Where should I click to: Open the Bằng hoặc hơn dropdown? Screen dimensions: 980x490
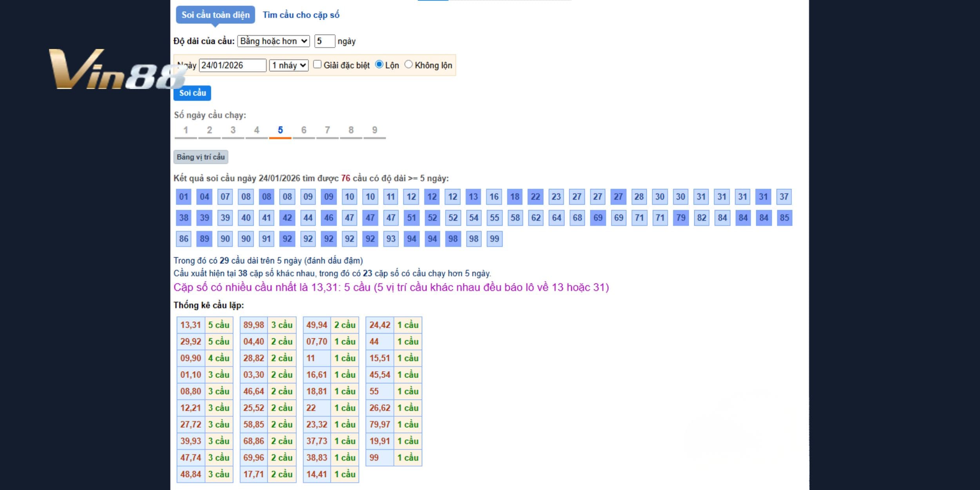click(x=273, y=41)
